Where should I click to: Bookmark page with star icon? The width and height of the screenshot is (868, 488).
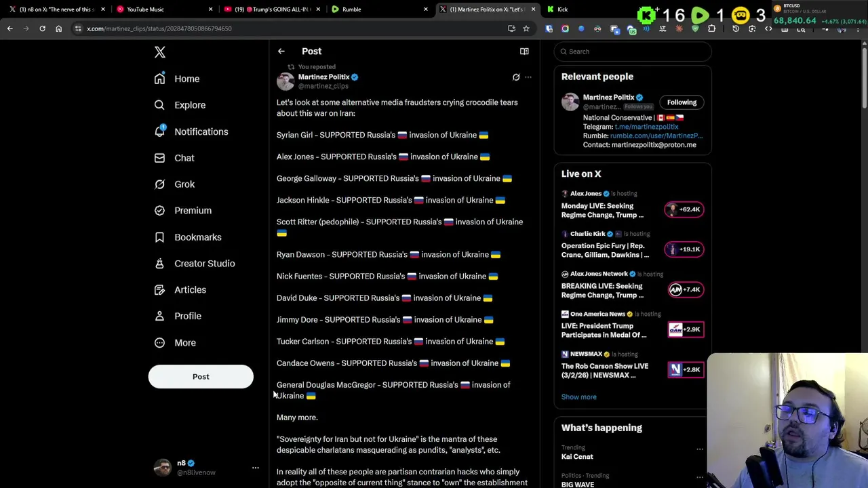[x=526, y=28]
